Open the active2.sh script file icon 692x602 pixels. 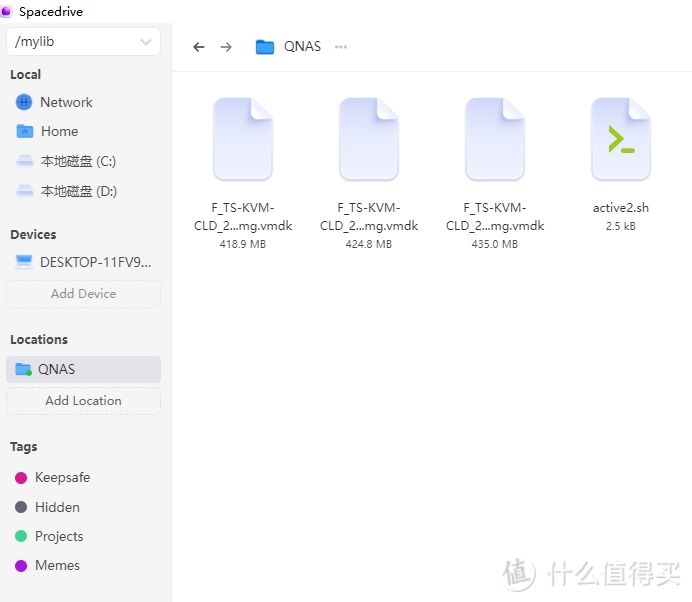620,140
